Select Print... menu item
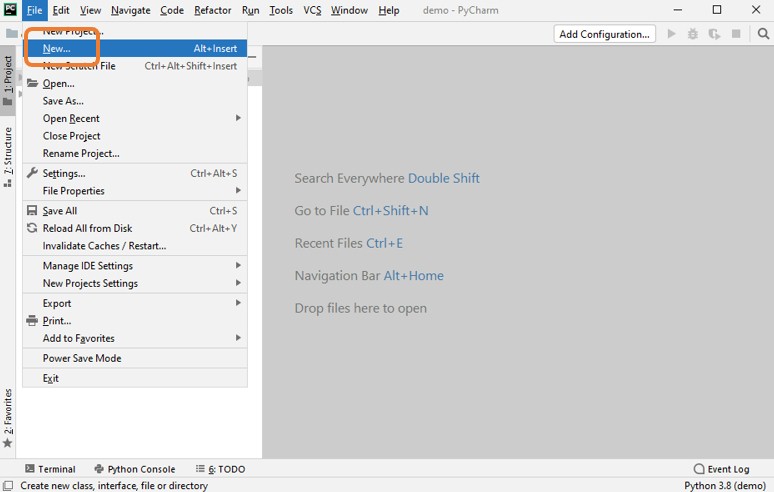This screenshot has width=774, height=492. (135, 321)
